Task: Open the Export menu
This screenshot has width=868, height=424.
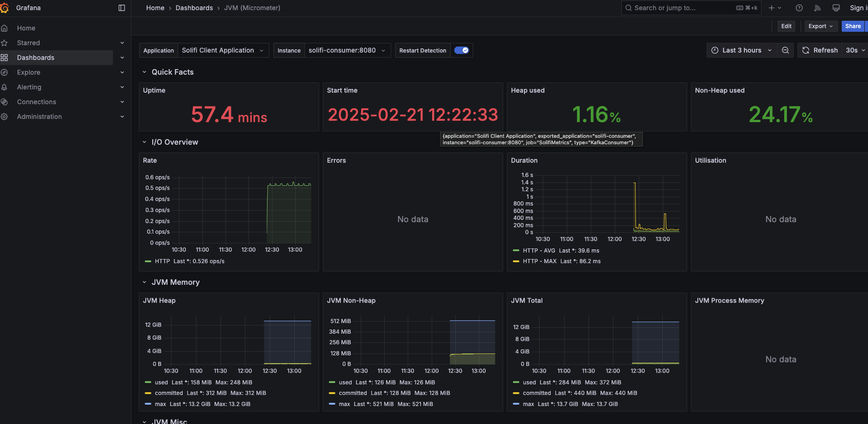Action: 820,26
